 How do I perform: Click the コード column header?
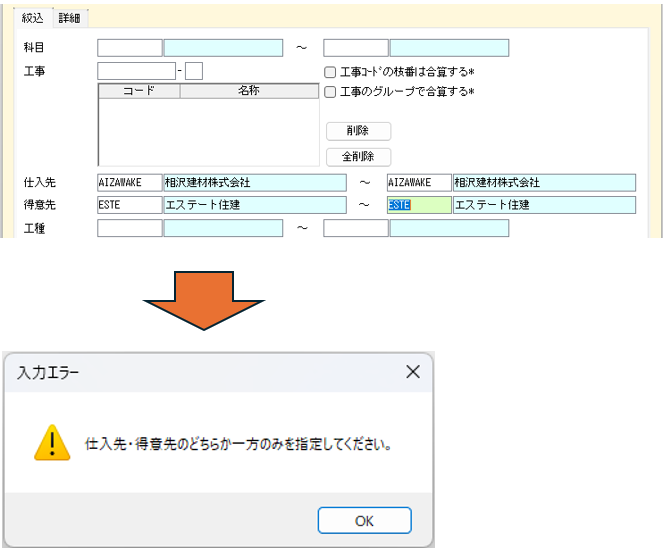coord(139,91)
